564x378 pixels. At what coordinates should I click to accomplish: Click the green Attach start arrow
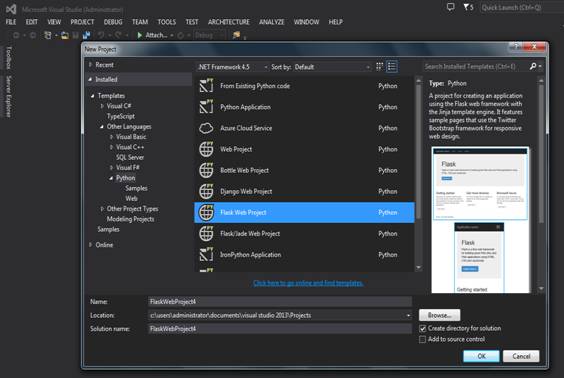point(140,35)
